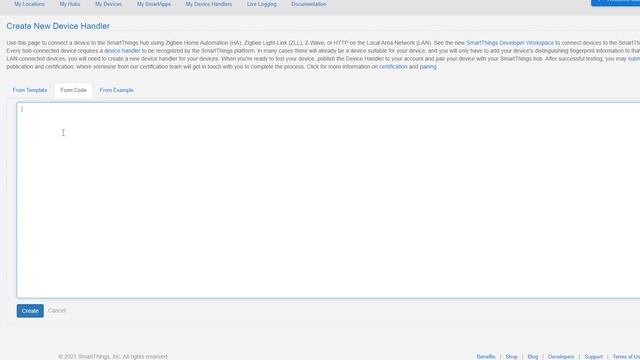Select the From Code tab
Screen dimensions: 640x360
[73, 90]
